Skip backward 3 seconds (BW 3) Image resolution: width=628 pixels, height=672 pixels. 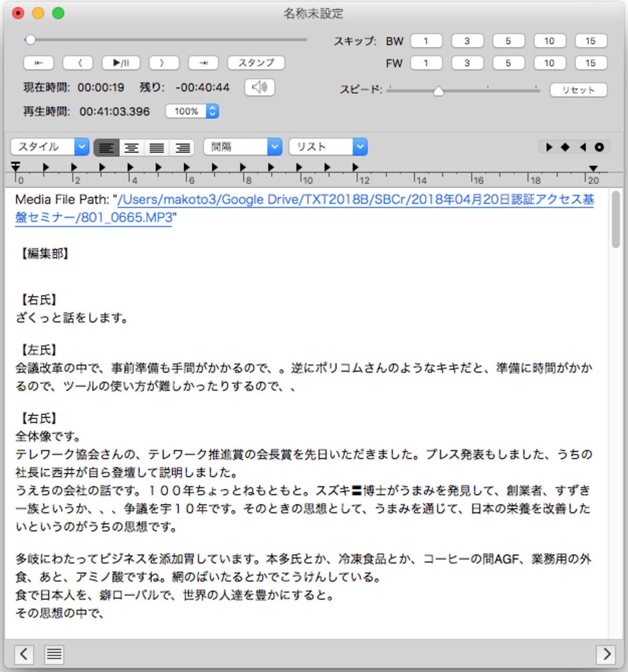click(x=467, y=41)
